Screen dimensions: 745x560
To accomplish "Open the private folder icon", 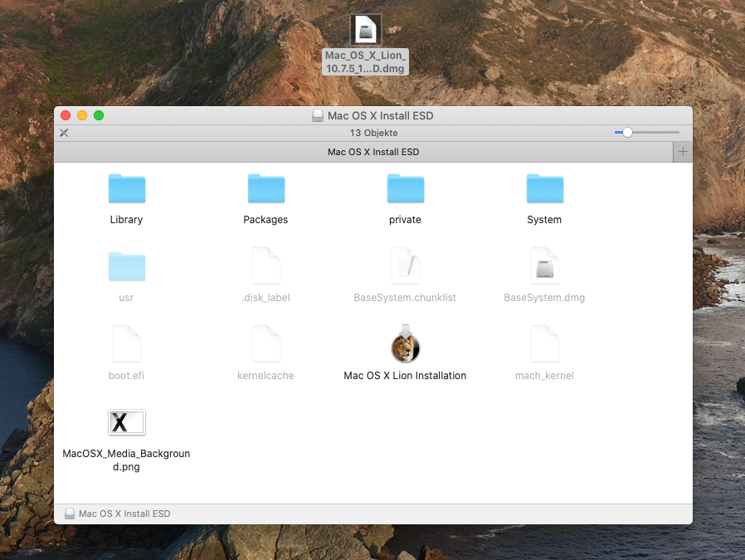I will click(x=406, y=188).
